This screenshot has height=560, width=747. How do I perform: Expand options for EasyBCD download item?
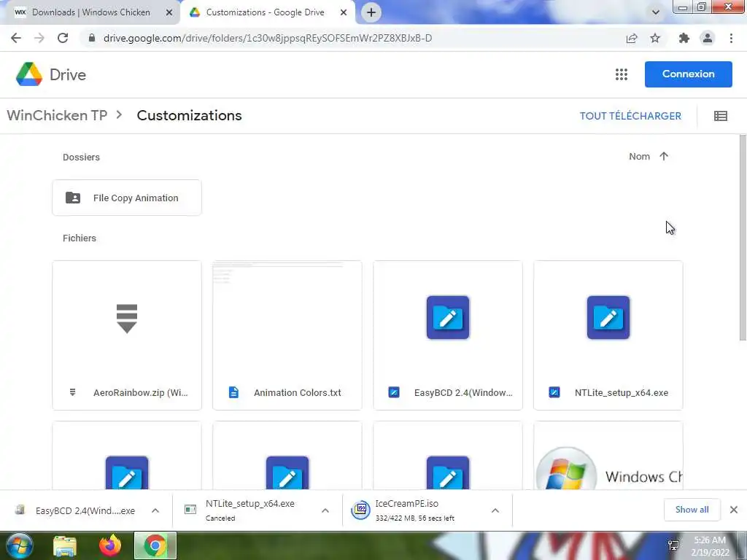(155, 510)
